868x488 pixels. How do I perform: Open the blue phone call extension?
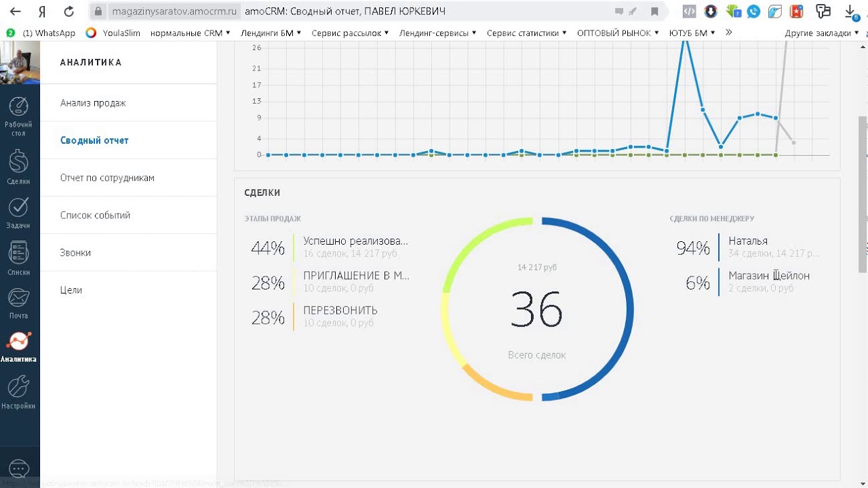753,12
